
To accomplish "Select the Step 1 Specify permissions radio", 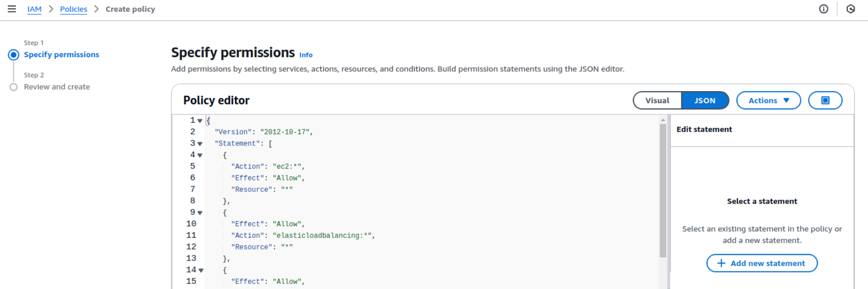I will click(x=14, y=55).
